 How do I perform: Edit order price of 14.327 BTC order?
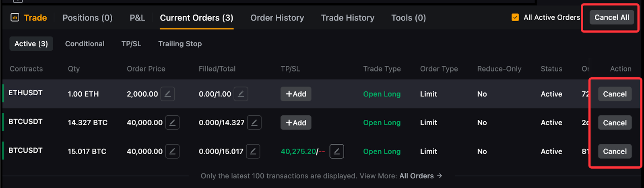click(172, 123)
